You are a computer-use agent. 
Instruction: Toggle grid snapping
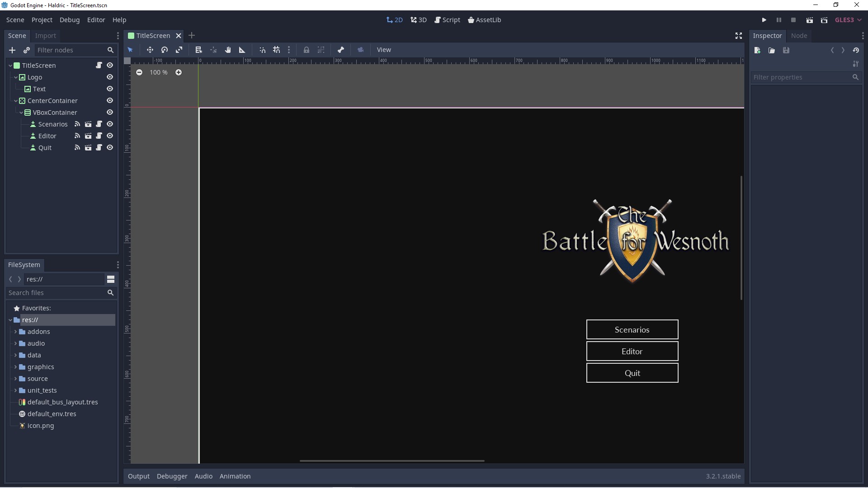click(276, 50)
